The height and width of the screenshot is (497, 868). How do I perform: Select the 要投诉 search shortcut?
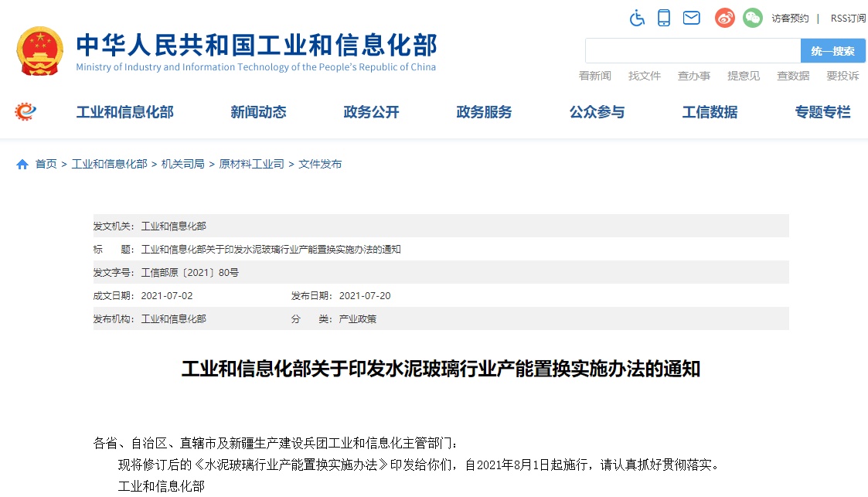point(843,76)
